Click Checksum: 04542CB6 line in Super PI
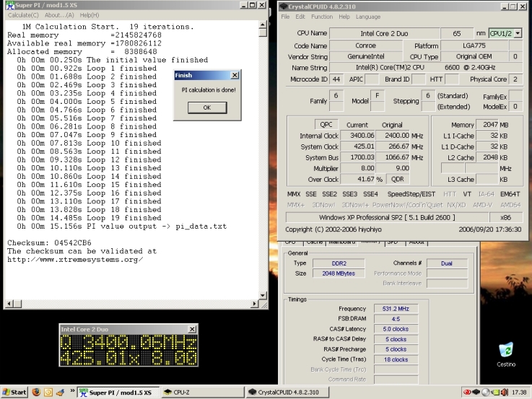The image size is (532, 399). (50, 242)
